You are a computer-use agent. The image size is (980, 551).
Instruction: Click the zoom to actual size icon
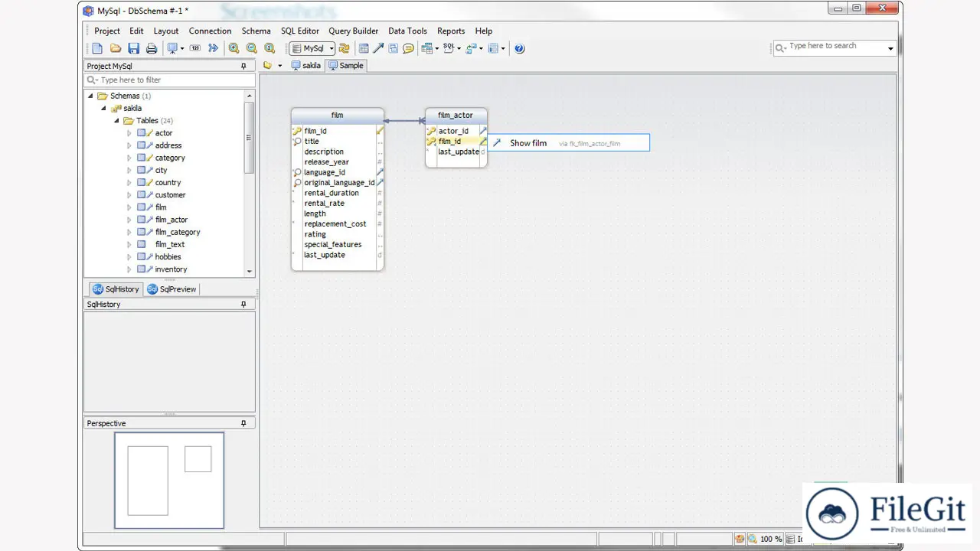(x=269, y=48)
